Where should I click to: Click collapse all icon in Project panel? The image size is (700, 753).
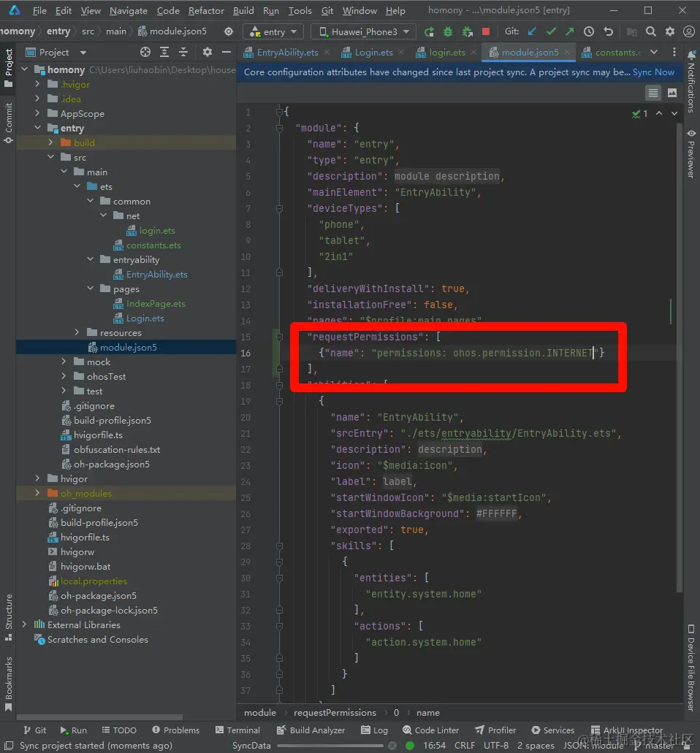183,52
